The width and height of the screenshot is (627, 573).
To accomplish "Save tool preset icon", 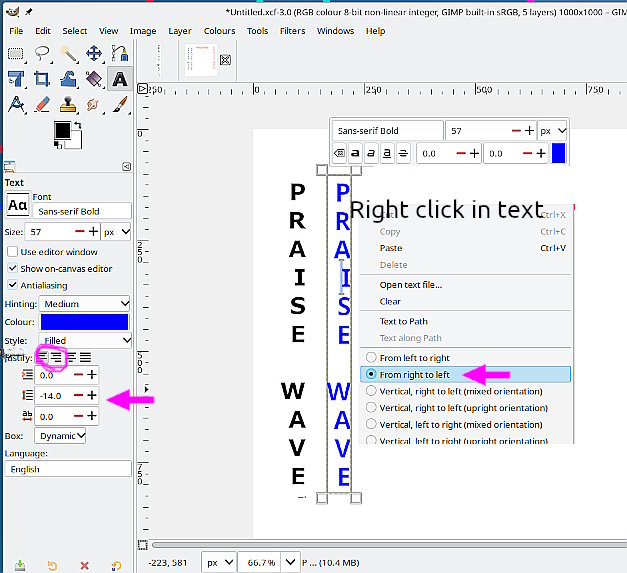I will tap(20, 565).
